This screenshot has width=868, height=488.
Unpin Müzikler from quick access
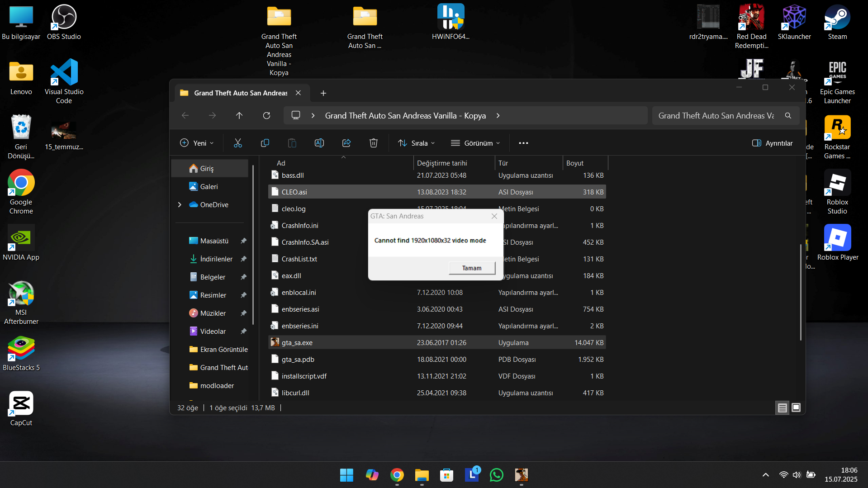[243, 313]
